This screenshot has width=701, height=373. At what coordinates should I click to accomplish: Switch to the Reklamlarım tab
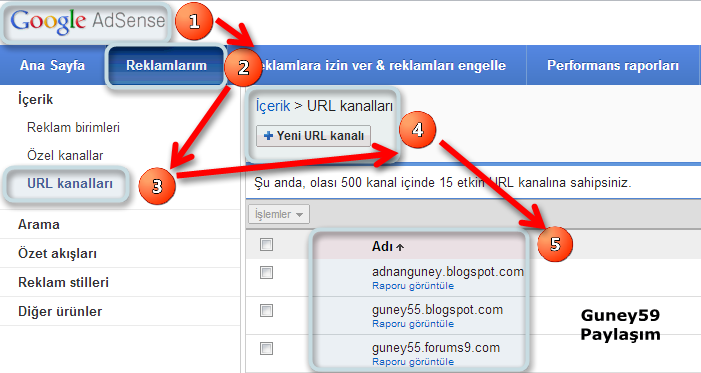(x=166, y=65)
